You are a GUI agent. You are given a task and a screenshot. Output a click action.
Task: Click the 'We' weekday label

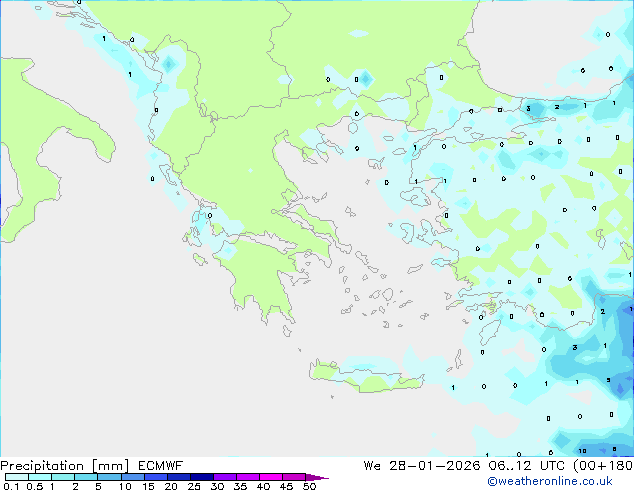pos(372,466)
